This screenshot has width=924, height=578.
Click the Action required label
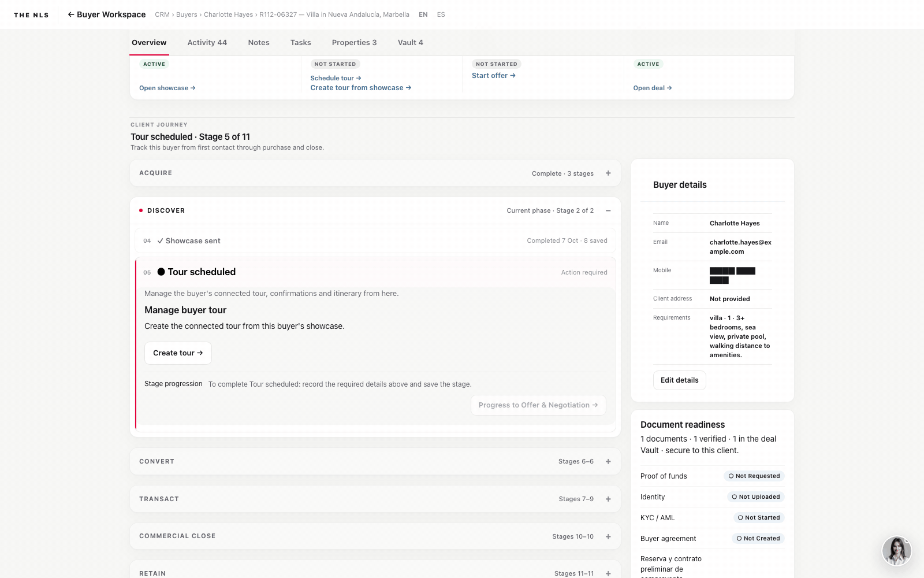click(x=584, y=272)
